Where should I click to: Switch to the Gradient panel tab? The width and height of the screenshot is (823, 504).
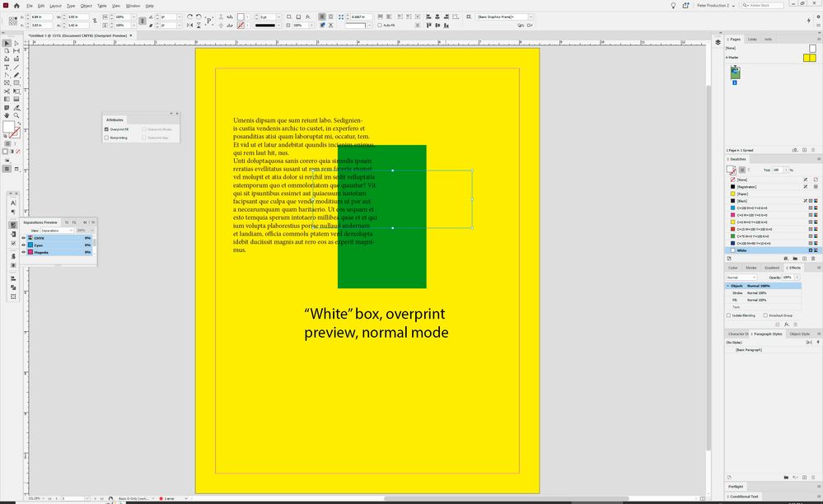click(x=771, y=268)
